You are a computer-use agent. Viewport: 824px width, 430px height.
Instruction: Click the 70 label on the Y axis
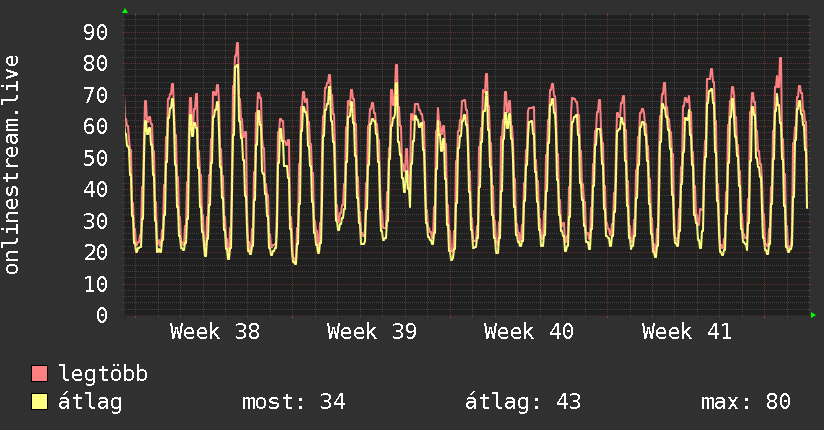pos(96,95)
